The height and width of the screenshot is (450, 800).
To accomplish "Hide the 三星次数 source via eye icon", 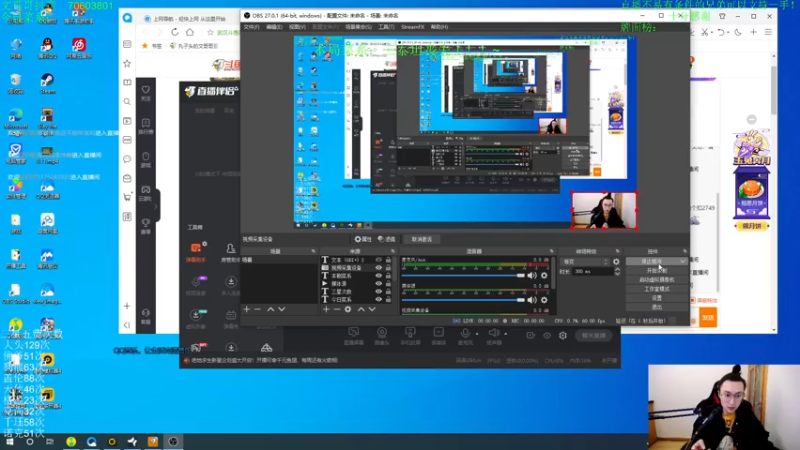I will [379, 291].
